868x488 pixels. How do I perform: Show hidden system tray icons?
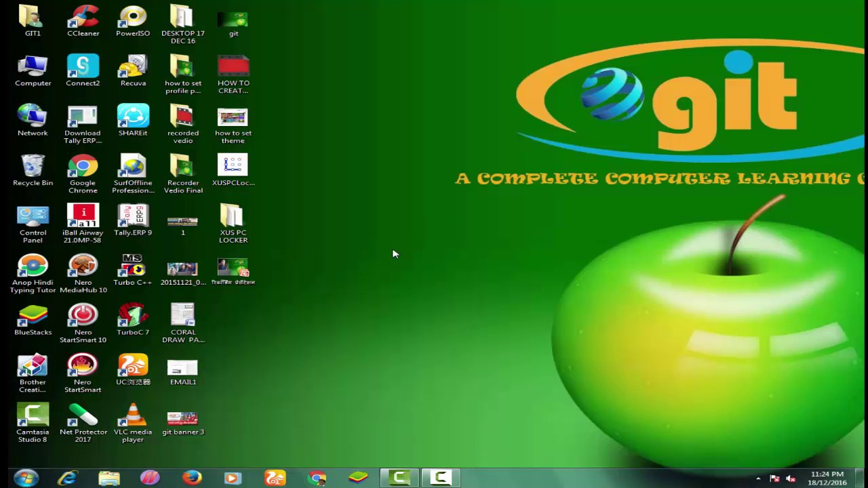[758, 479]
